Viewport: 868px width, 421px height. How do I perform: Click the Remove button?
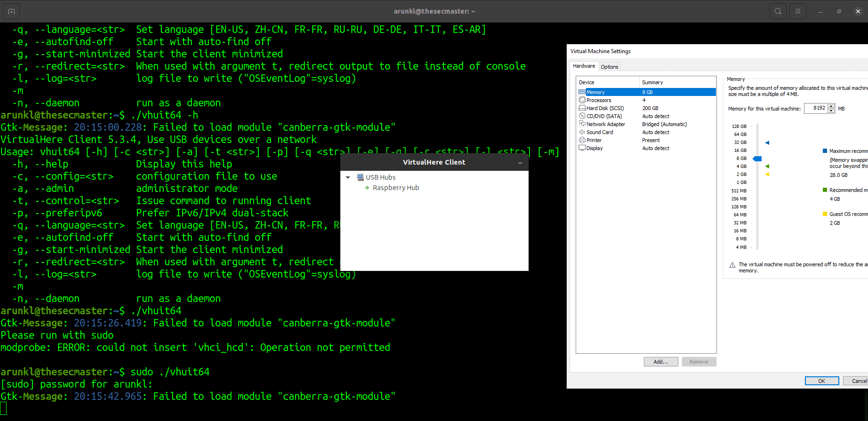699,362
